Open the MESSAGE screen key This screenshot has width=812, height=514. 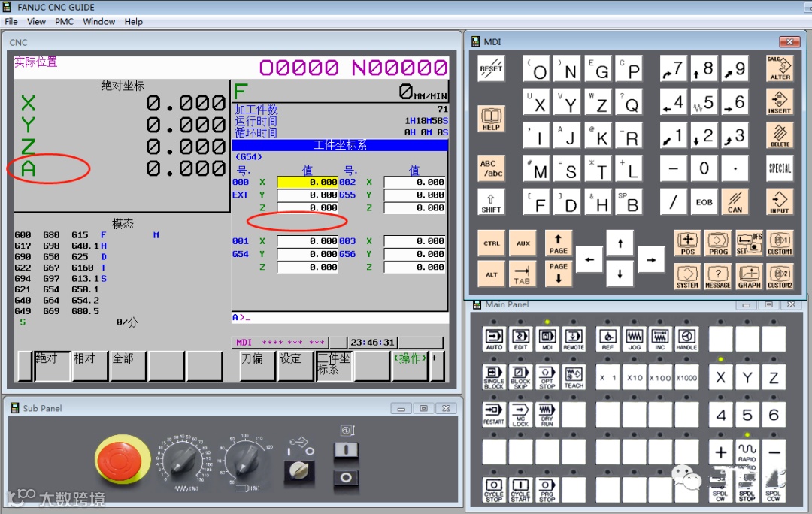[718, 277]
